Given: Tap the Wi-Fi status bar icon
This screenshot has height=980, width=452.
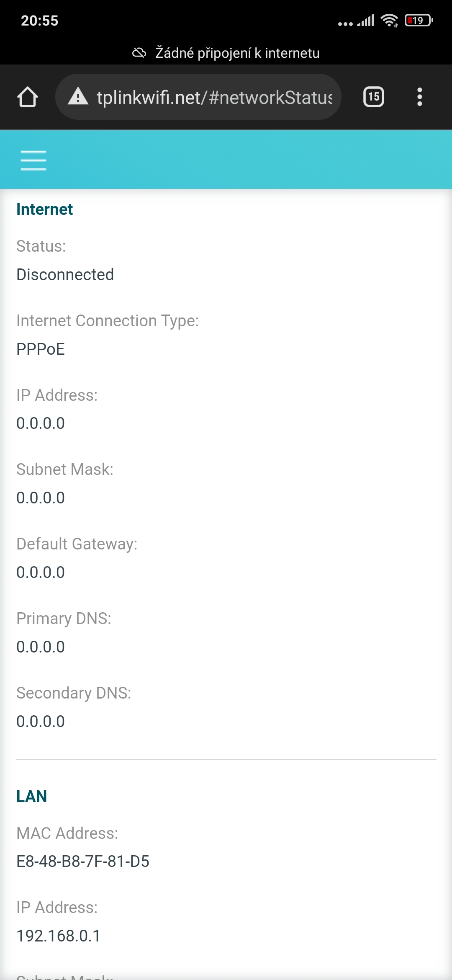Looking at the screenshot, I should 389,20.
